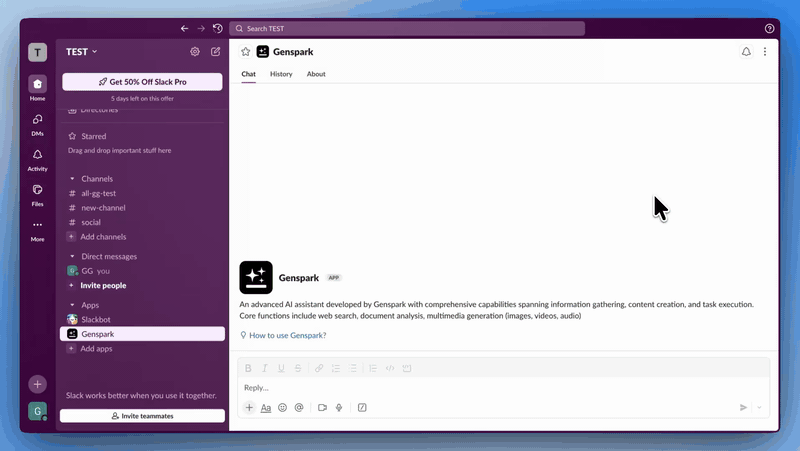
Task: Click the Invite teammates button
Action: click(142, 416)
